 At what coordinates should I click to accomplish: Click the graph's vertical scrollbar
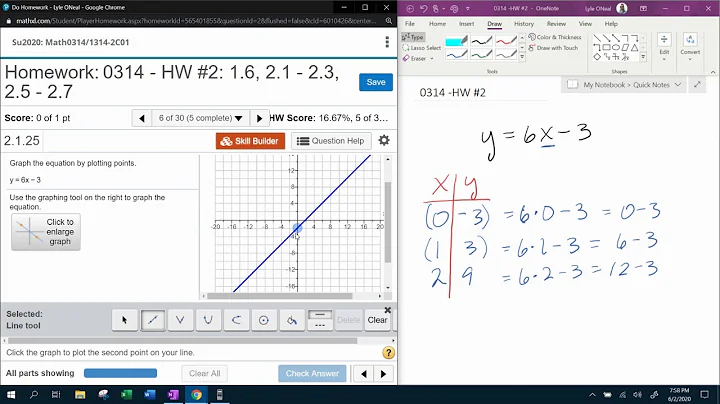pos(388,222)
